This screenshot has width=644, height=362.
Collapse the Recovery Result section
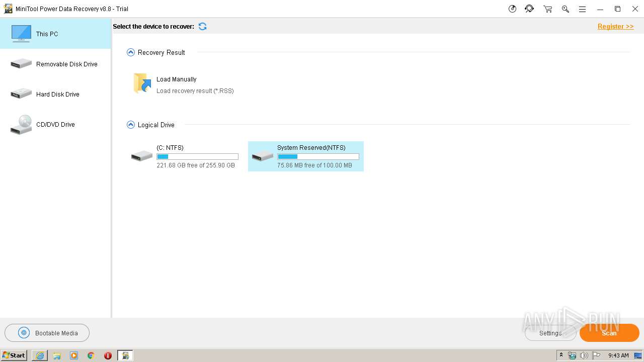pos(131,52)
